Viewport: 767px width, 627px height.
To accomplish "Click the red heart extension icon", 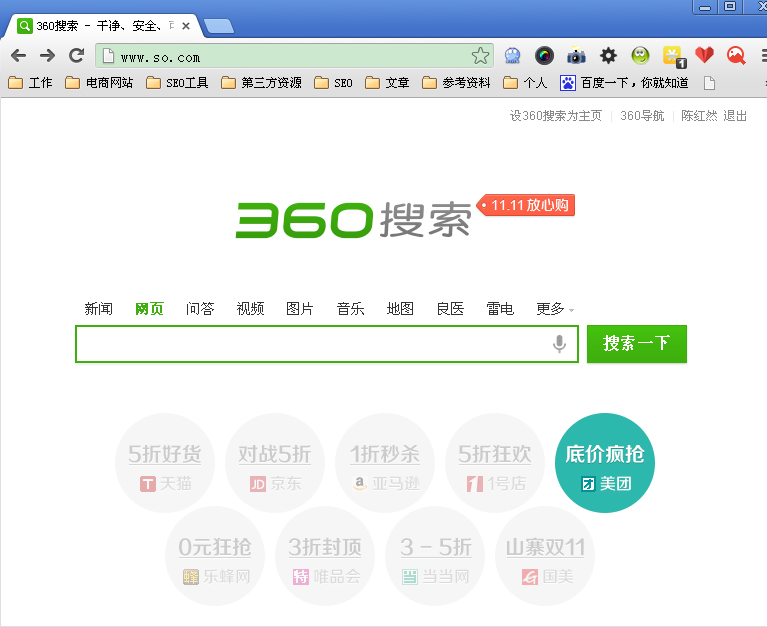I will [x=704, y=55].
